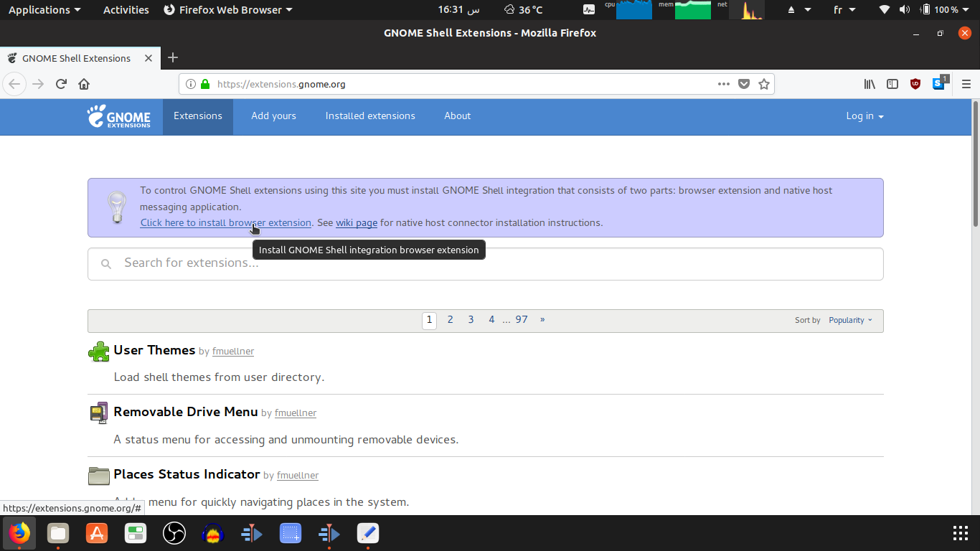Viewport: 980px width, 551px height.
Task: Open a new tab with the plus button
Action: (172, 58)
